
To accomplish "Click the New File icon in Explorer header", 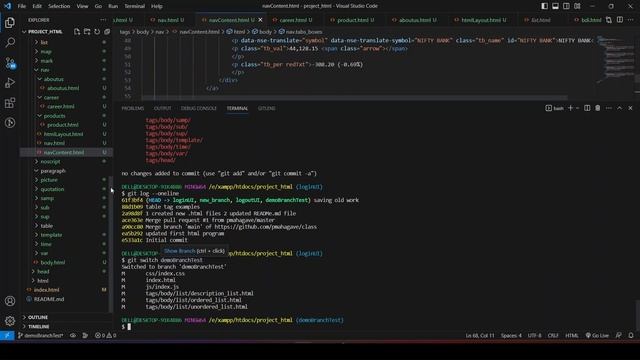I will pyautogui.click(x=77, y=31).
